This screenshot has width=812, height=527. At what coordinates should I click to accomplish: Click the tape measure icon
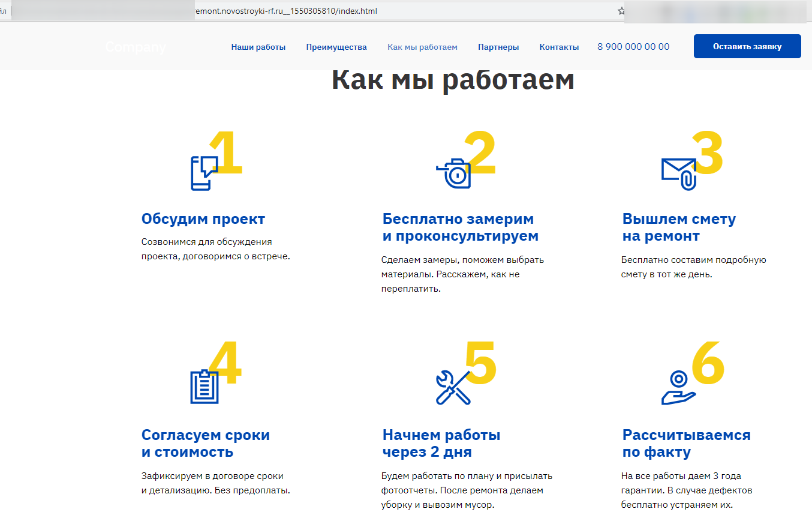453,174
